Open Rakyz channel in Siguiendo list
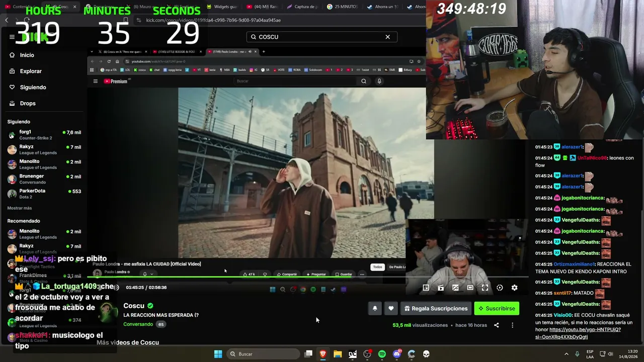 point(44,149)
